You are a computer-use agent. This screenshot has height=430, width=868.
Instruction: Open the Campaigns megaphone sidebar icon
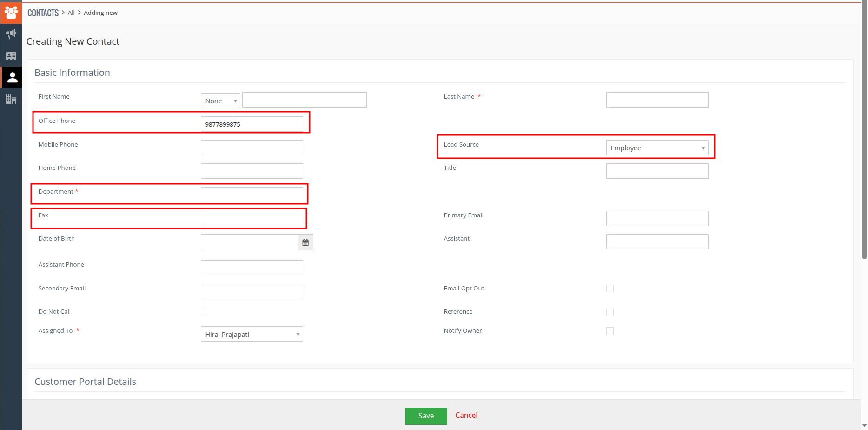pyautogui.click(x=11, y=34)
